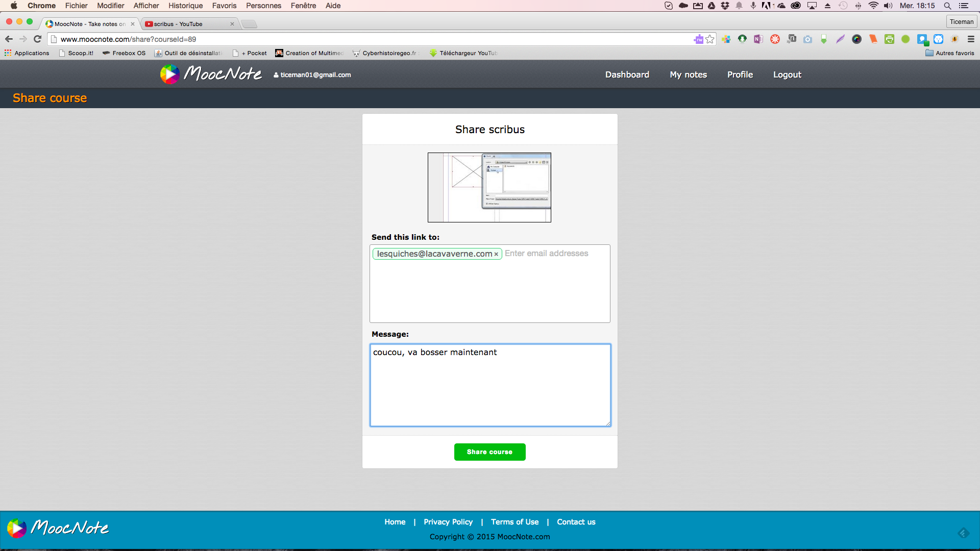Click the Dropbox menu bar icon
The width and height of the screenshot is (980, 551).
[725, 6]
